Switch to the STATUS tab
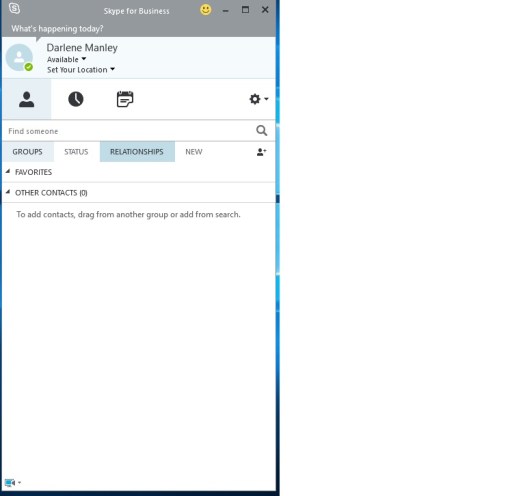This screenshot has width=525, height=496. point(76,152)
